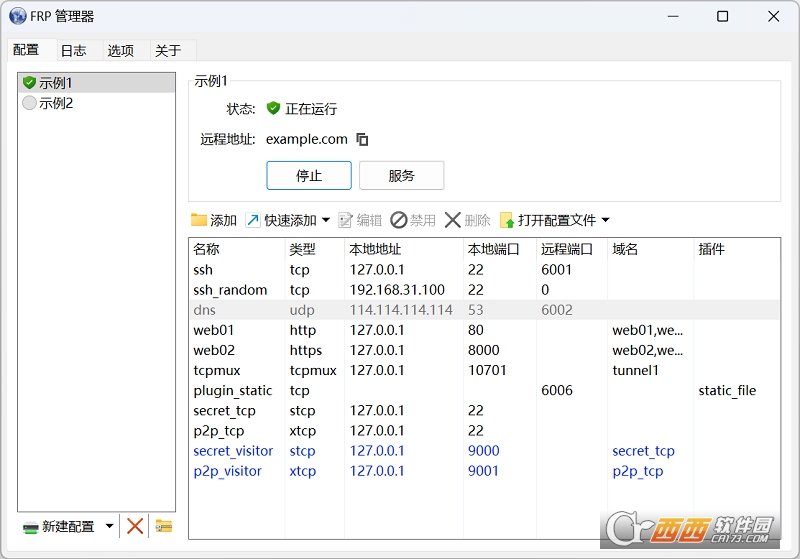Click the 域名 column header
Screen dimensions: 800x559
(651, 249)
